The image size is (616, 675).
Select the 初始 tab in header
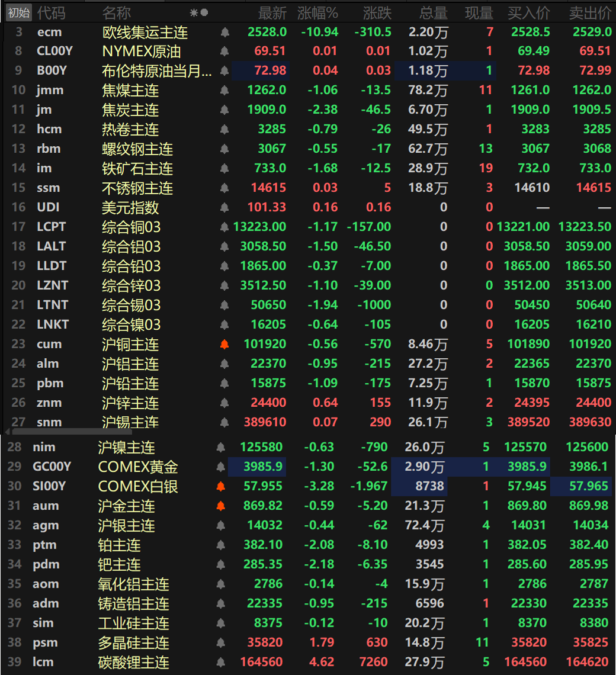tap(19, 13)
